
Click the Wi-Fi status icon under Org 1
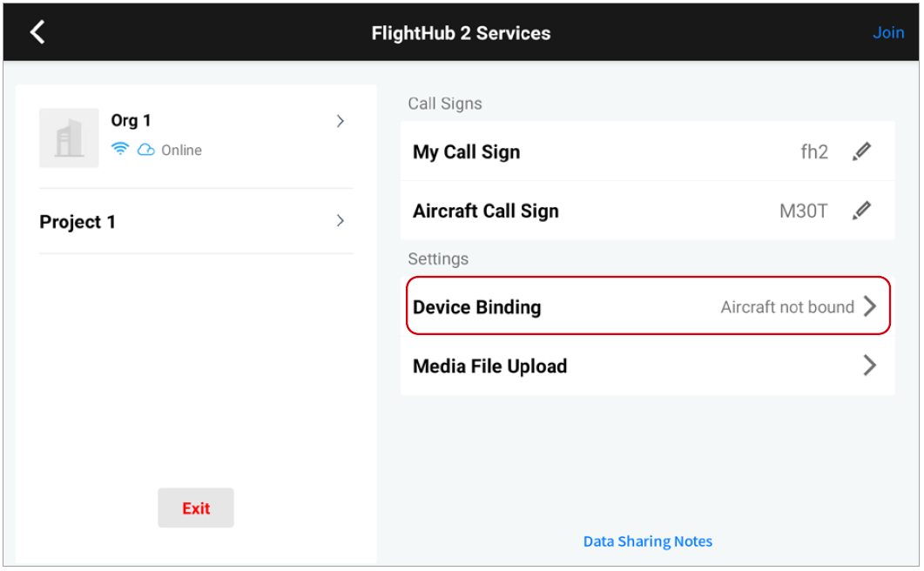point(120,150)
